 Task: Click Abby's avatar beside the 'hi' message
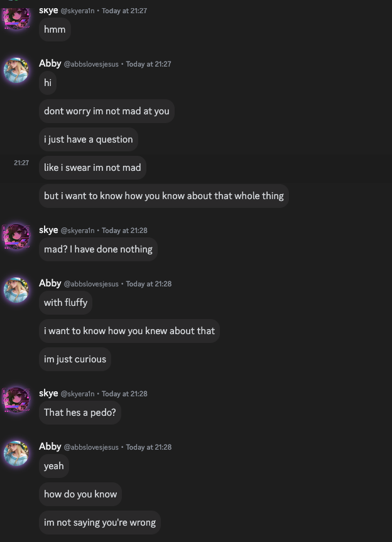16,70
